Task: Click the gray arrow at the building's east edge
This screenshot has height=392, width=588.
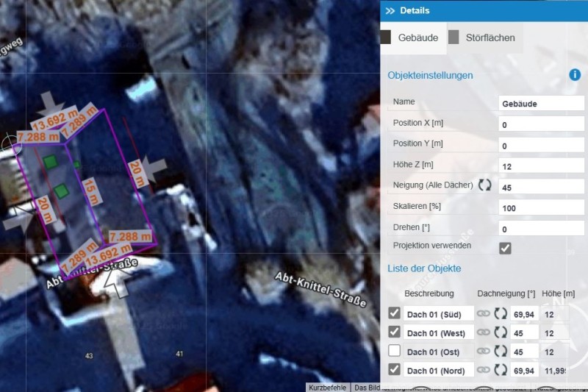Action: [156, 168]
